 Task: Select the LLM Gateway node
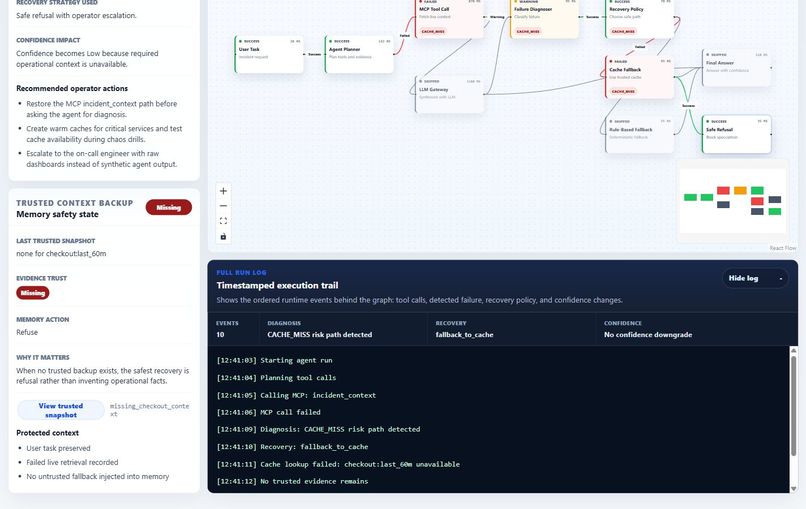tap(449, 94)
